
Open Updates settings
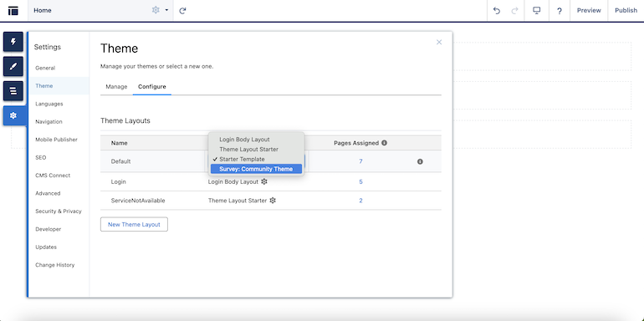46,247
